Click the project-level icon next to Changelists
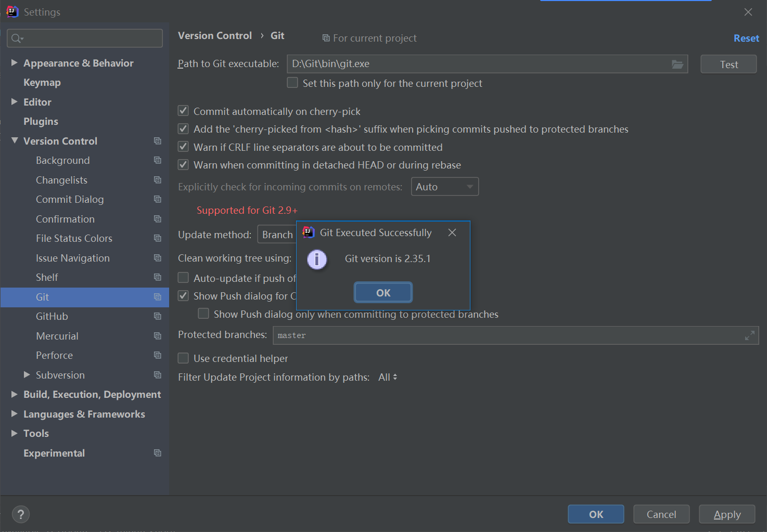This screenshot has width=767, height=532. pos(157,180)
